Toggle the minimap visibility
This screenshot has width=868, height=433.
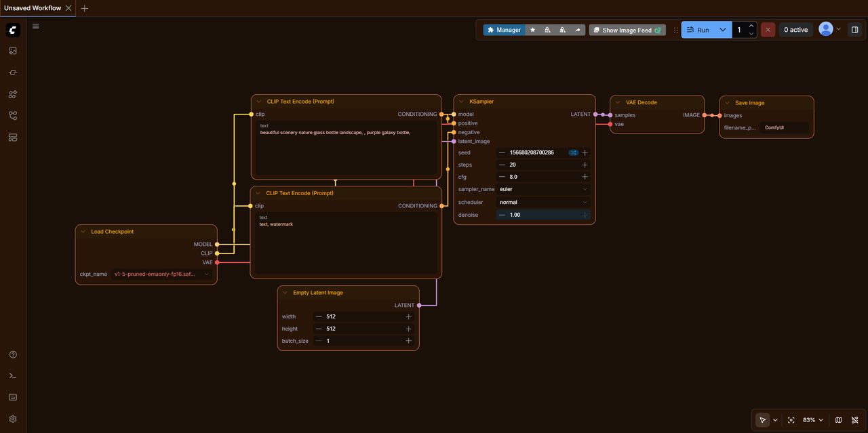tap(839, 420)
